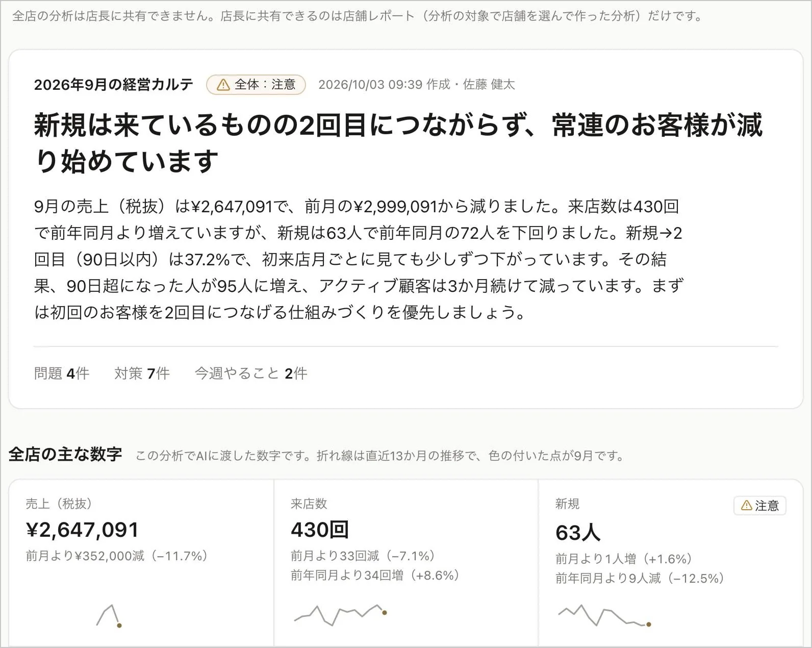Click the 全店の主な数字 section heading
This screenshot has width=812, height=648.
click(x=65, y=454)
